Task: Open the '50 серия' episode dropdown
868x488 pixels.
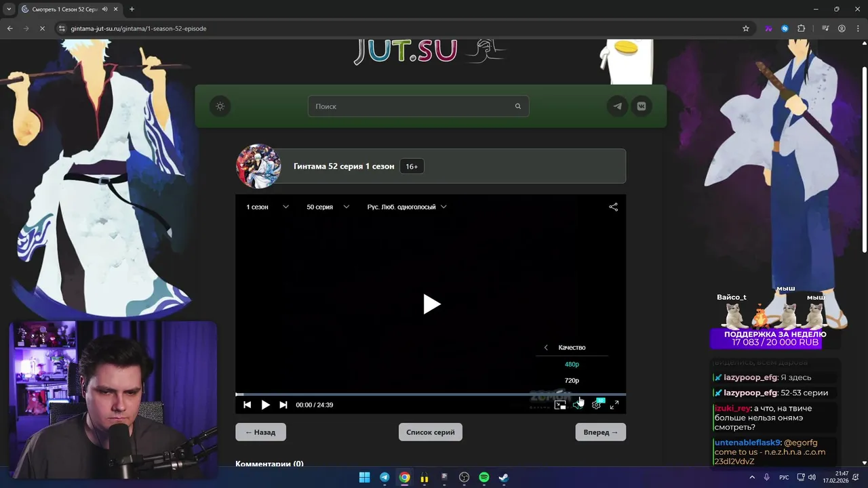Action: (328, 207)
